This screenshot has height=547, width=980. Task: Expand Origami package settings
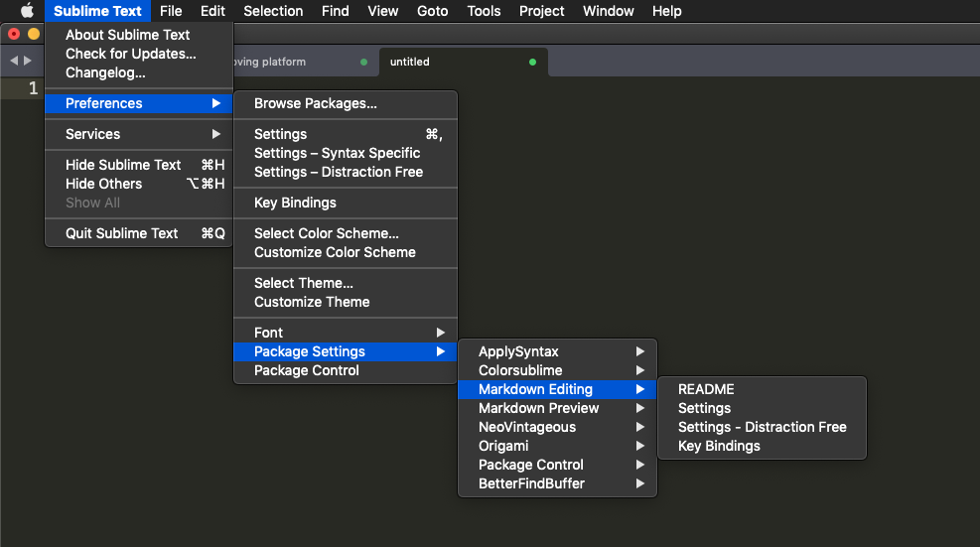tap(557, 446)
